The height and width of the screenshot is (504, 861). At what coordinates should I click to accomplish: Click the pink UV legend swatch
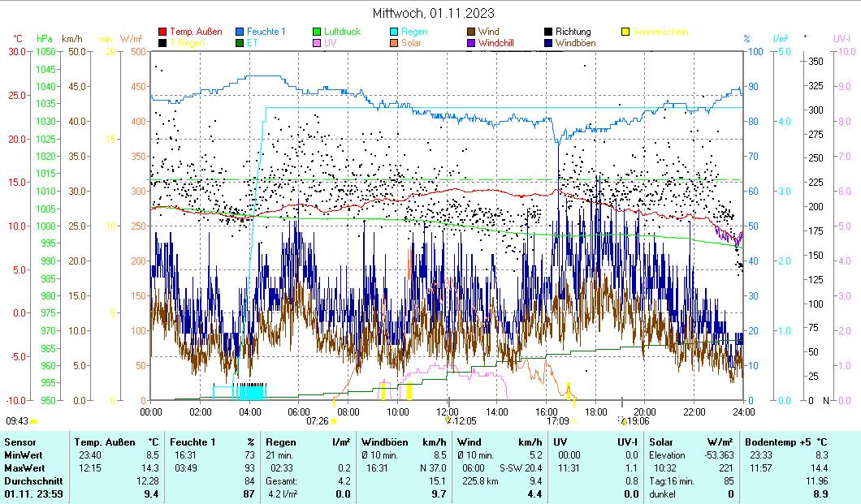[x=317, y=43]
